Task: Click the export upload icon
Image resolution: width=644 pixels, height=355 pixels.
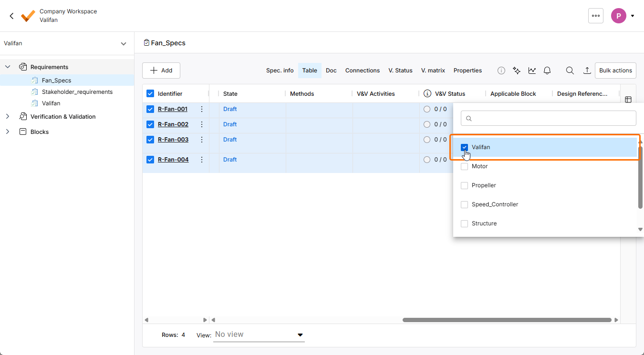Action: coord(587,71)
